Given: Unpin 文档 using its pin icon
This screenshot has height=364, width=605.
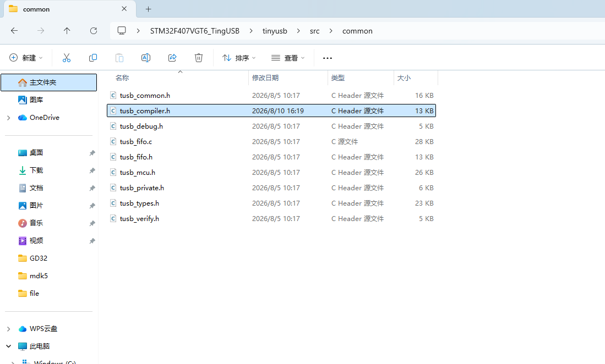Looking at the screenshot, I should click(x=92, y=189).
